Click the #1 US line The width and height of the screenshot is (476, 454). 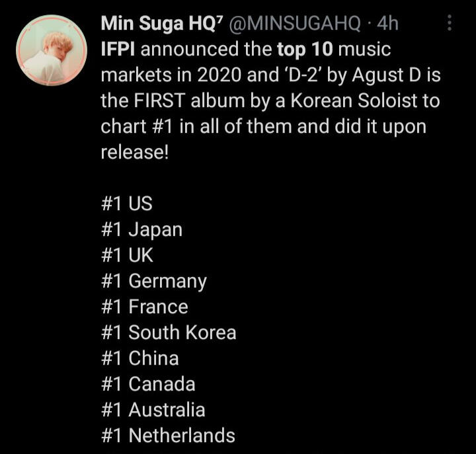[x=127, y=204]
